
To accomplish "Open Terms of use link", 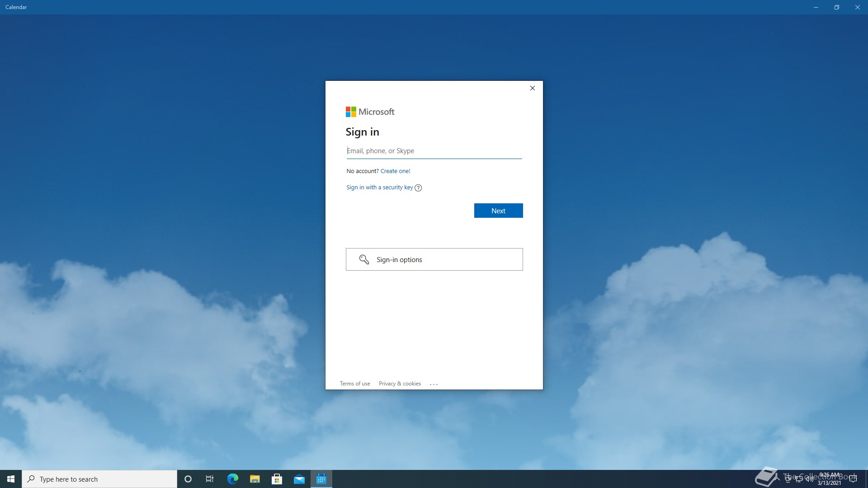I will click(x=355, y=384).
